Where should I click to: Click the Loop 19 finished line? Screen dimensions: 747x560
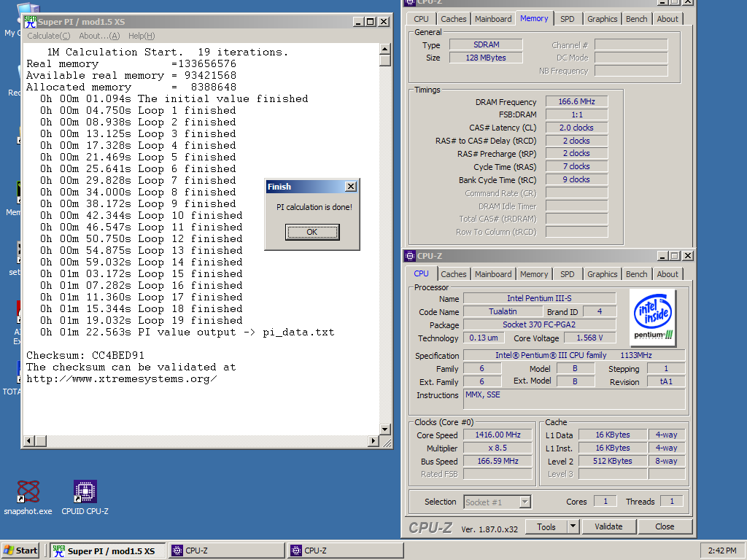141,321
